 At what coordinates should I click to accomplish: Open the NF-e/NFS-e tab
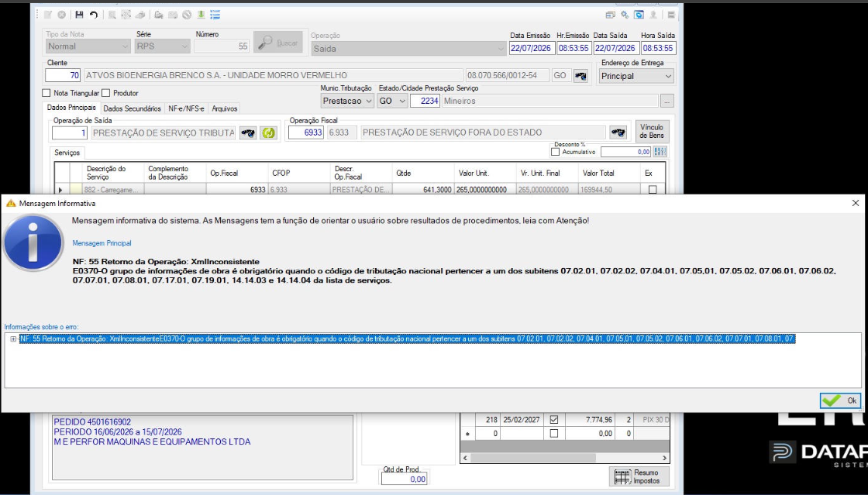click(x=186, y=108)
